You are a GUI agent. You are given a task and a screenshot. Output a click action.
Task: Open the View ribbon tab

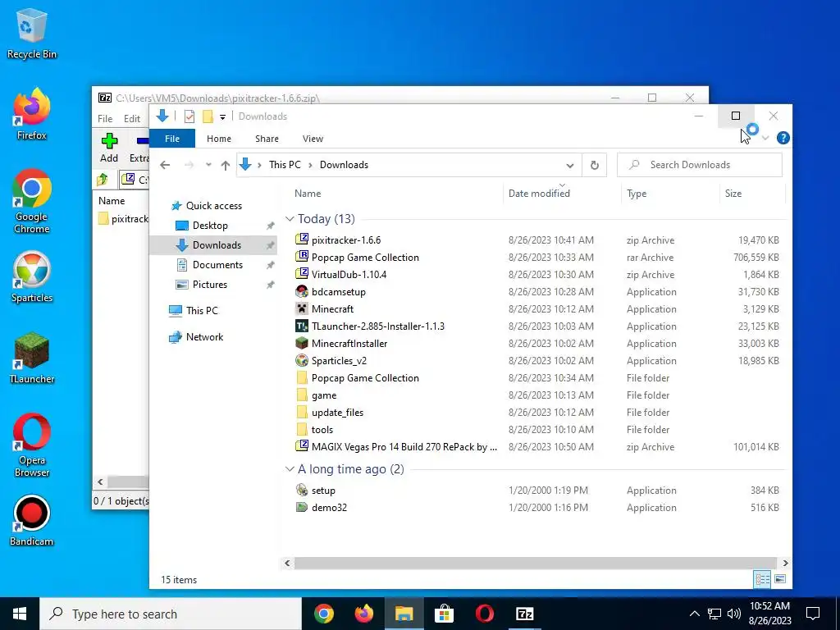pyautogui.click(x=313, y=139)
